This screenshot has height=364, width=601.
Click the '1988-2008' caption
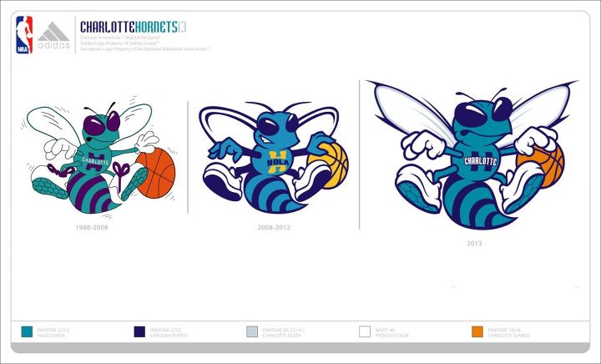[x=91, y=227]
